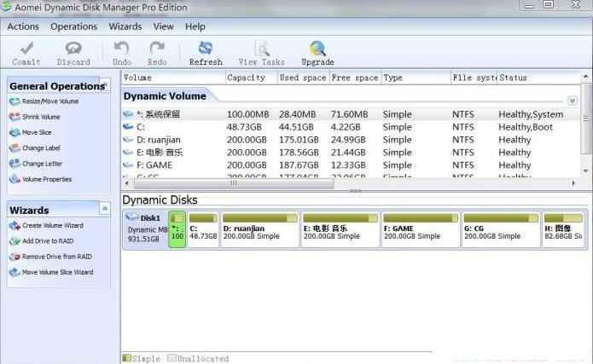593x364 pixels.
Task: Select the H: partition block
Action: (x=564, y=229)
